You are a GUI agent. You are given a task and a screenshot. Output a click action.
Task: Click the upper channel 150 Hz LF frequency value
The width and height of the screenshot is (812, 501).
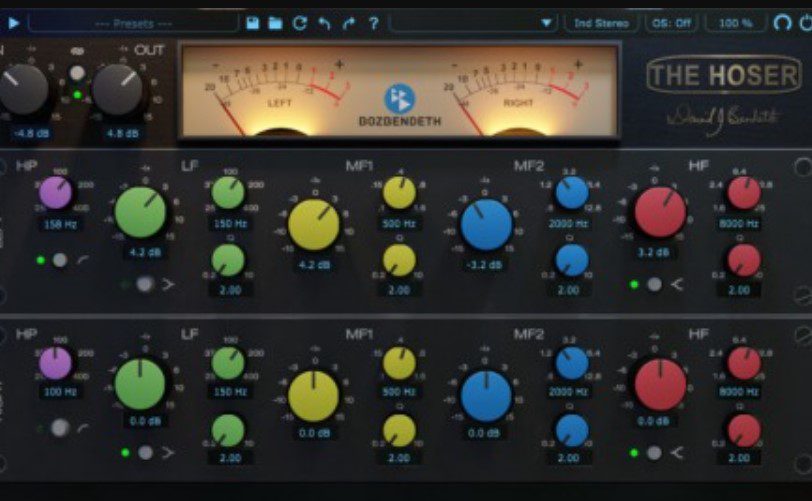230,224
